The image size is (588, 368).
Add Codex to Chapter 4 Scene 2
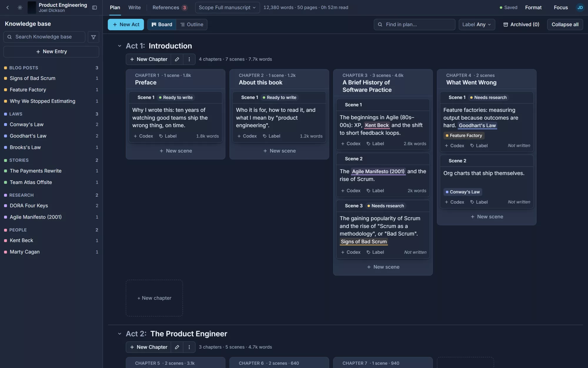point(454,202)
